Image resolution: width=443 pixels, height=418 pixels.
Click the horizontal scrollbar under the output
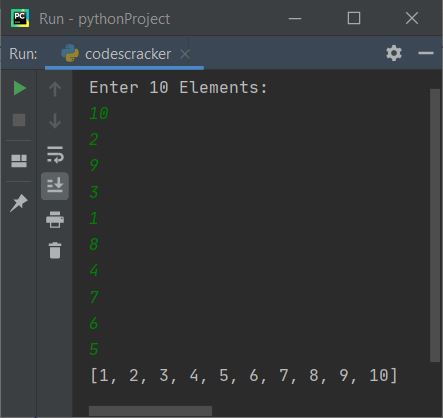pyautogui.click(x=150, y=411)
